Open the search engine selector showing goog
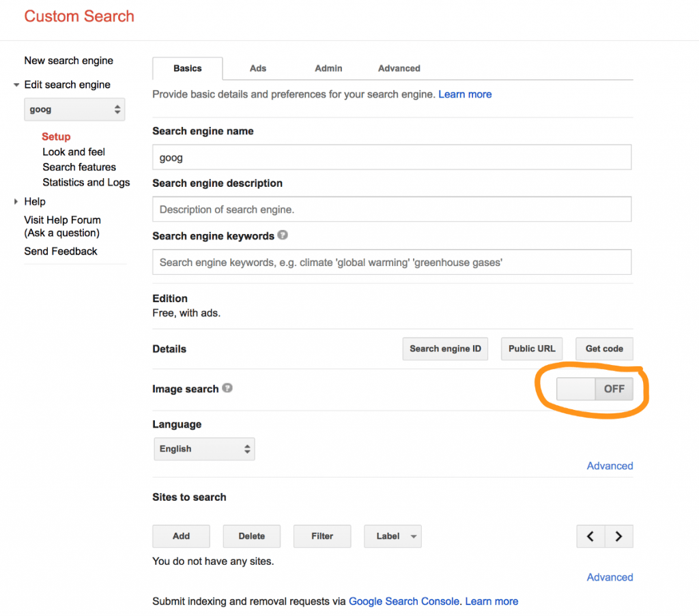699x616 pixels. 74,109
